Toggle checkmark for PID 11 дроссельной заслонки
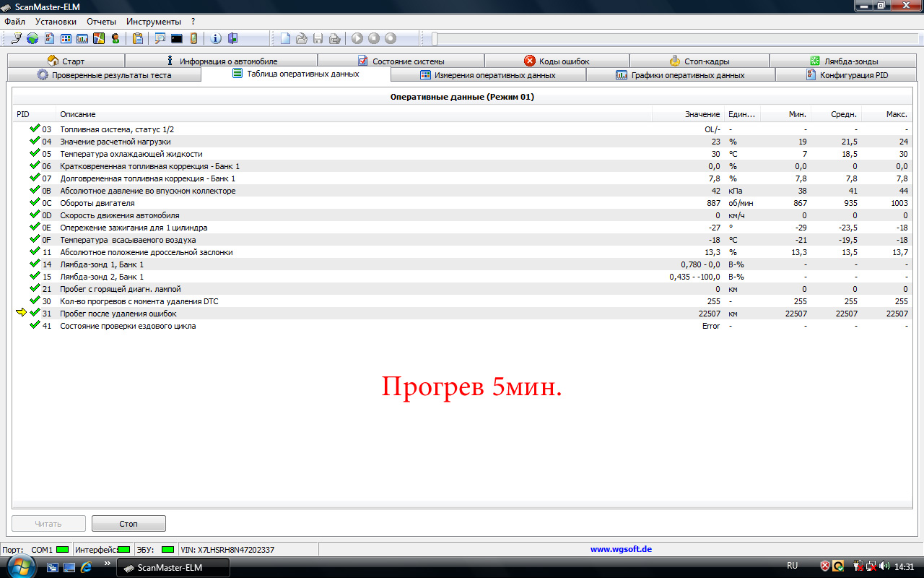The width and height of the screenshot is (924, 578). (x=35, y=251)
